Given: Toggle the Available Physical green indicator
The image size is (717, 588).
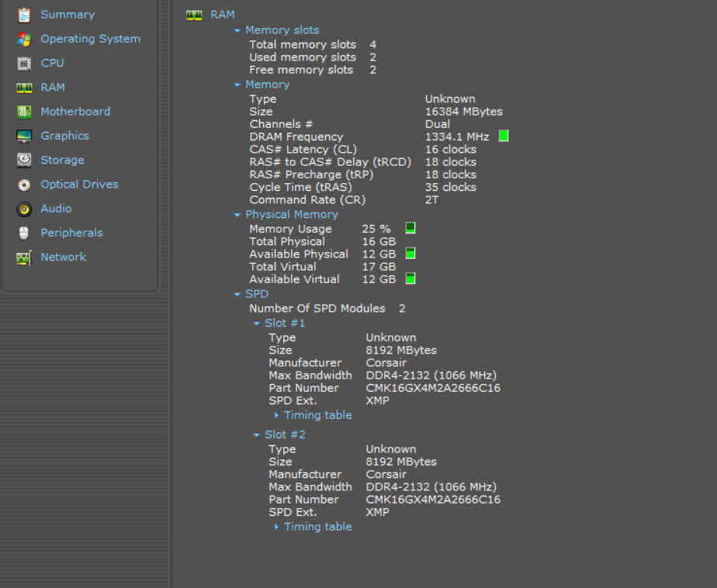Looking at the screenshot, I should pyautogui.click(x=410, y=254).
